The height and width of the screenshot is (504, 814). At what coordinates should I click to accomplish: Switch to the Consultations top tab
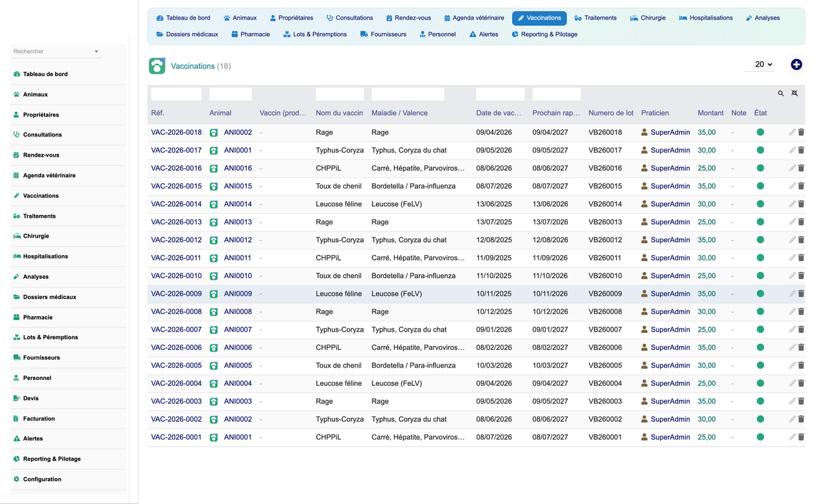click(x=349, y=18)
